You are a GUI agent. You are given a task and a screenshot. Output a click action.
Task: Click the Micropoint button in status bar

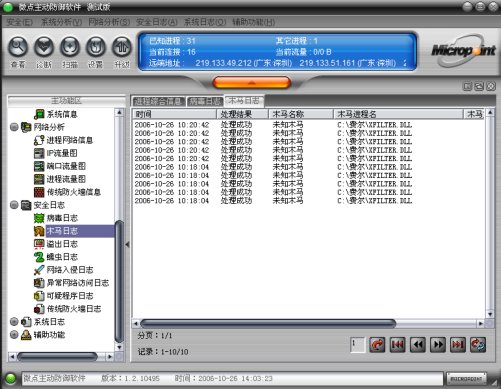click(x=466, y=379)
